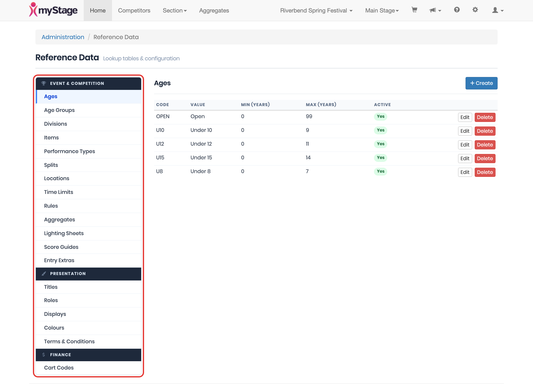The width and height of the screenshot is (533, 392).
Task: Delete the U8 age row
Action: (485, 172)
